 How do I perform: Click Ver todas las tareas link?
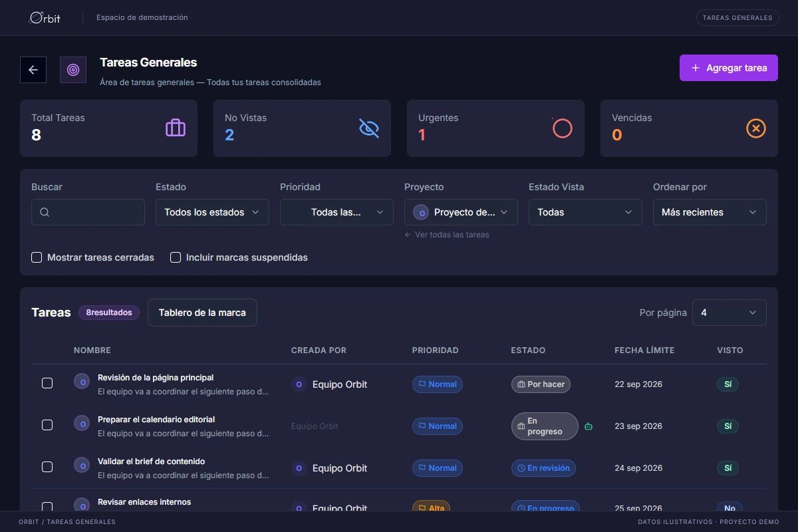coord(447,235)
